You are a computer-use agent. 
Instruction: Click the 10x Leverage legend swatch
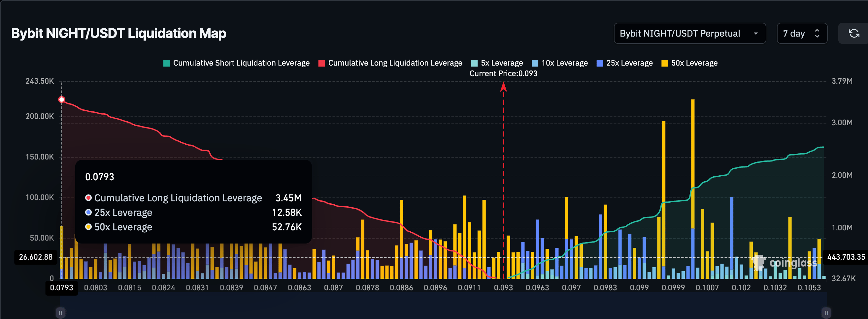[535, 63]
